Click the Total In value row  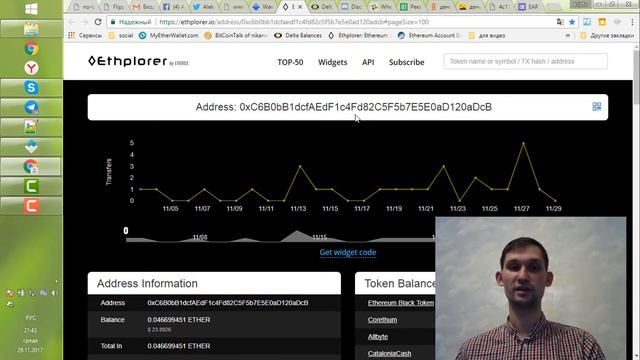pyautogui.click(x=214, y=346)
